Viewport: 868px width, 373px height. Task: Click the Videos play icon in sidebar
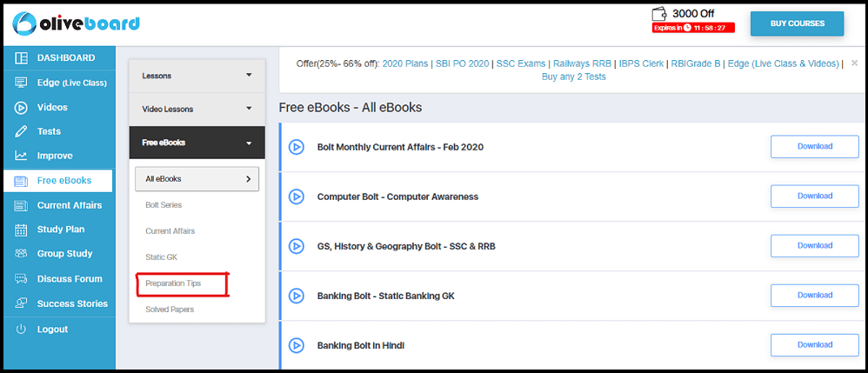pyautogui.click(x=21, y=107)
